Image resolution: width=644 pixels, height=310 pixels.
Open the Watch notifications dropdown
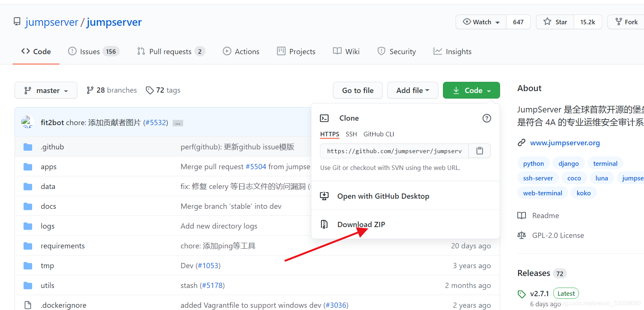[x=481, y=22]
